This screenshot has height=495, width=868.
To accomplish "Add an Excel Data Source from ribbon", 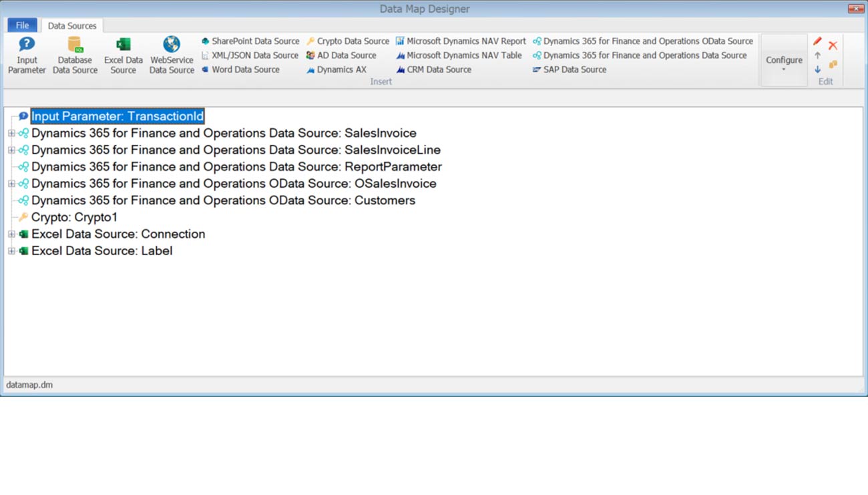I will (x=123, y=55).
